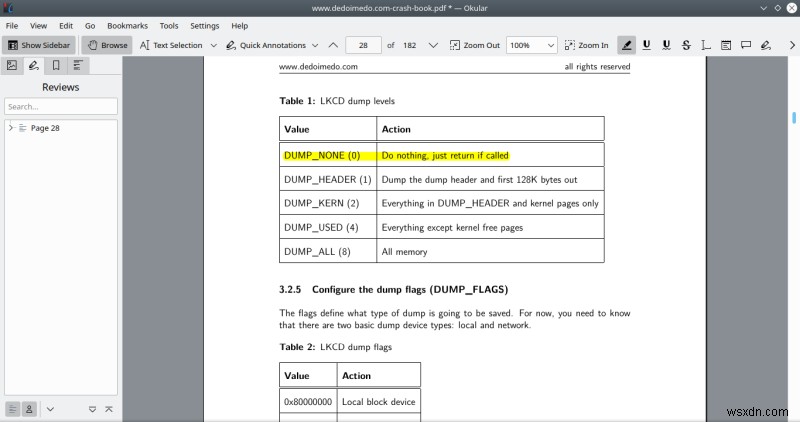
Task: Open the Thumbnails sidebar panel
Action: (x=12, y=66)
